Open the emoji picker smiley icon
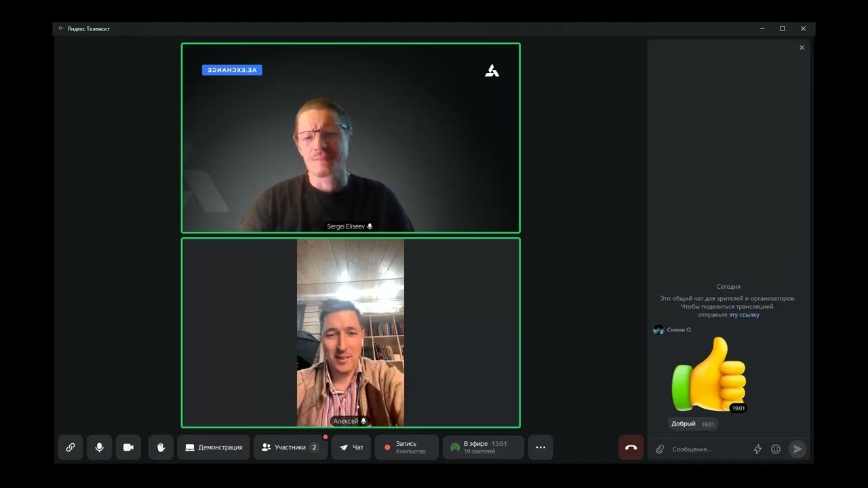 [776, 449]
